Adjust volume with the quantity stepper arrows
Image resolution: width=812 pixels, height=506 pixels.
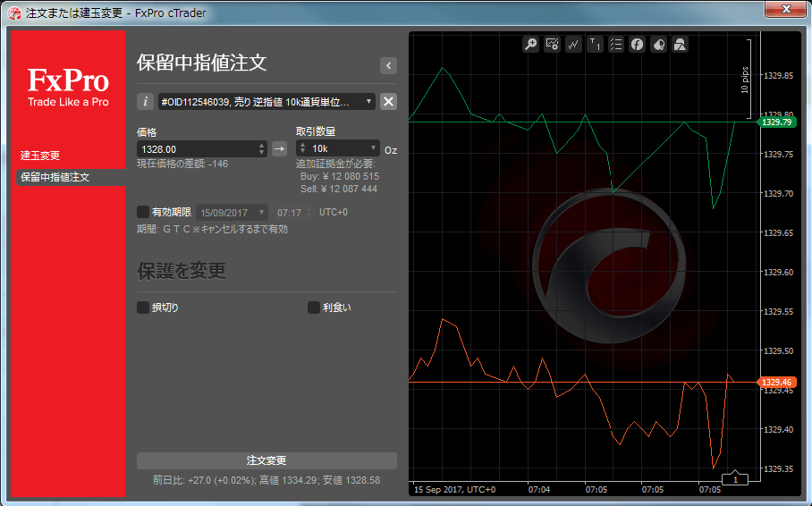click(302, 148)
